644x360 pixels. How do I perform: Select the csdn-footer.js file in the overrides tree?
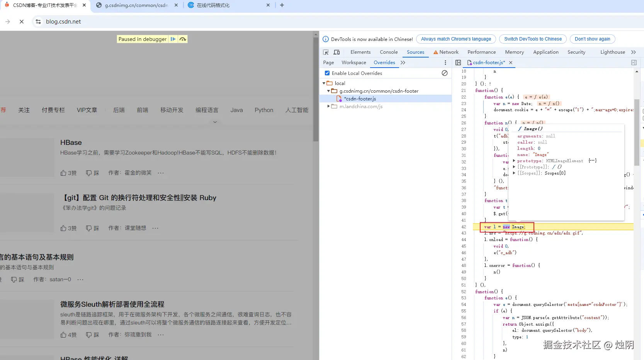coord(360,99)
